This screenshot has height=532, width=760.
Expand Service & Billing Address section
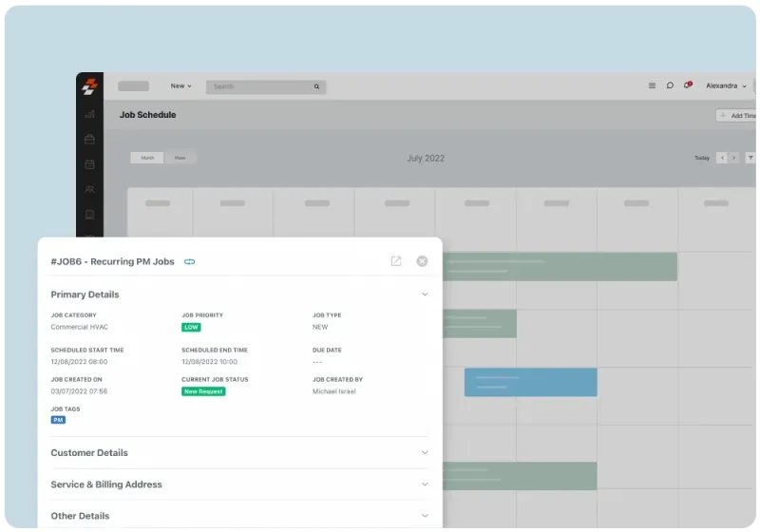coord(425,484)
